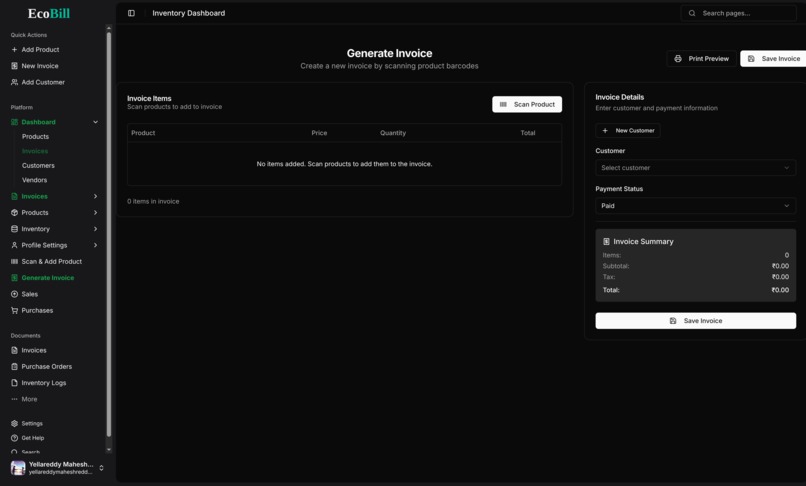
Task: Click the sidebar toggle icon in header
Action: click(x=131, y=13)
